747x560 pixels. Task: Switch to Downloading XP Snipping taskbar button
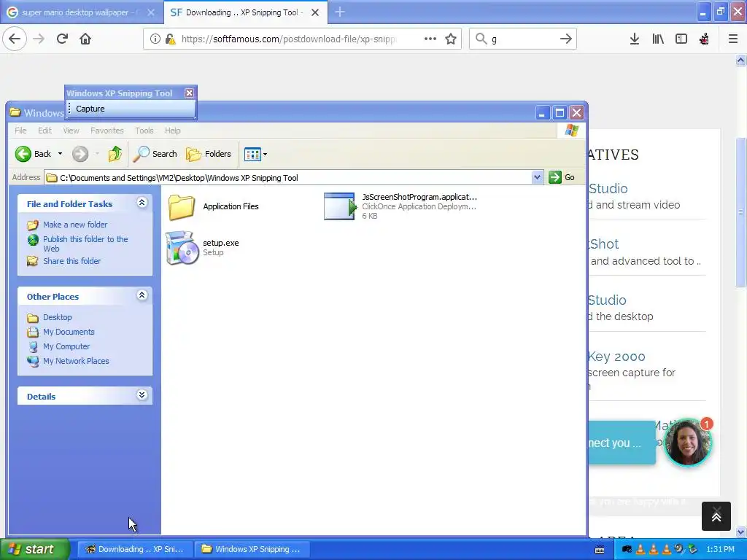coord(135,549)
